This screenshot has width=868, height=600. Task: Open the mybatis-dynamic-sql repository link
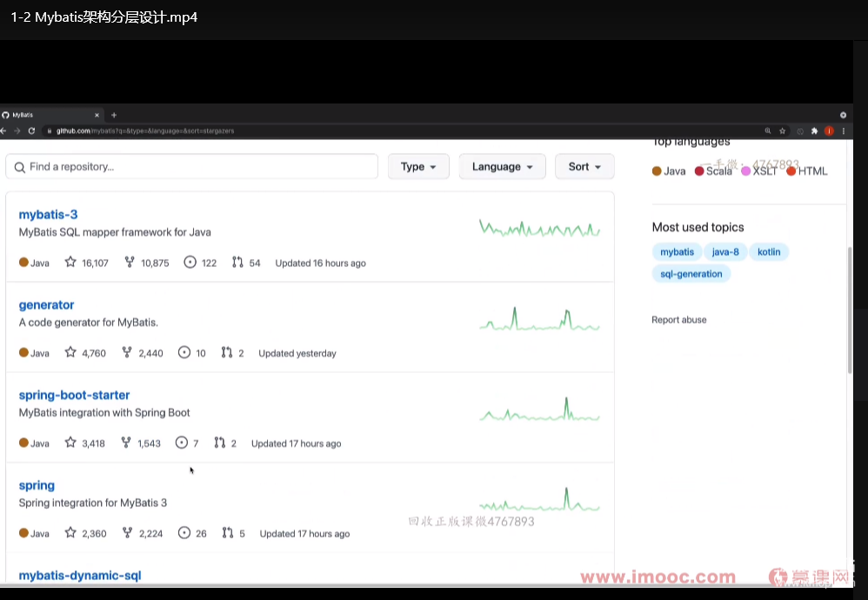pyautogui.click(x=80, y=576)
